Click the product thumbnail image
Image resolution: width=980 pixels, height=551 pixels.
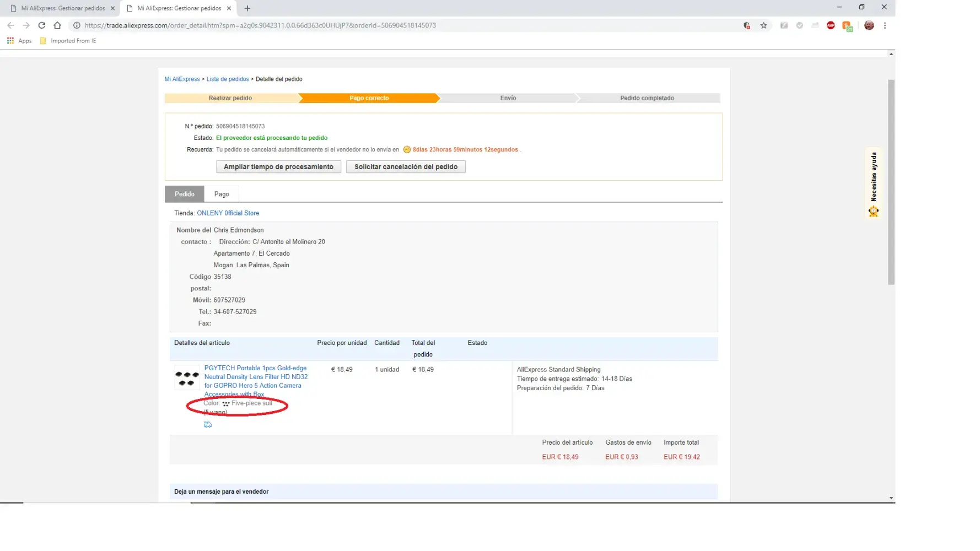(187, 378)
